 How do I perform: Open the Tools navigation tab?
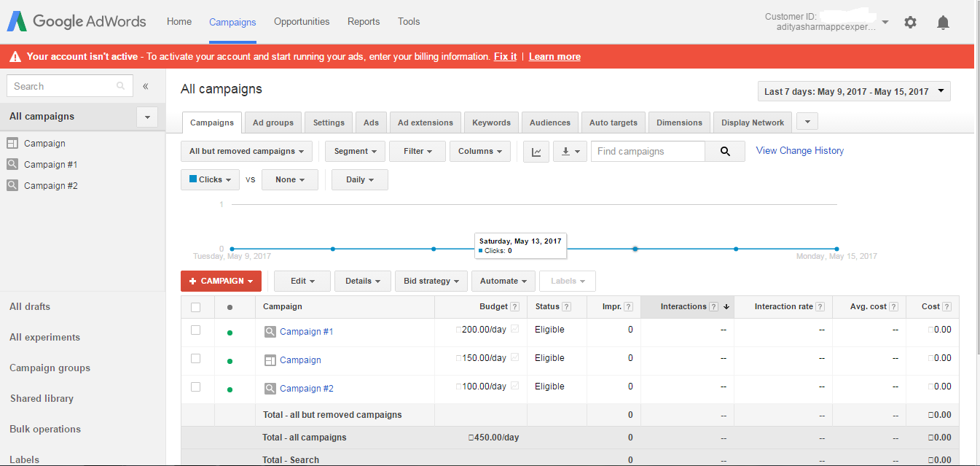(x=409, y=22)
